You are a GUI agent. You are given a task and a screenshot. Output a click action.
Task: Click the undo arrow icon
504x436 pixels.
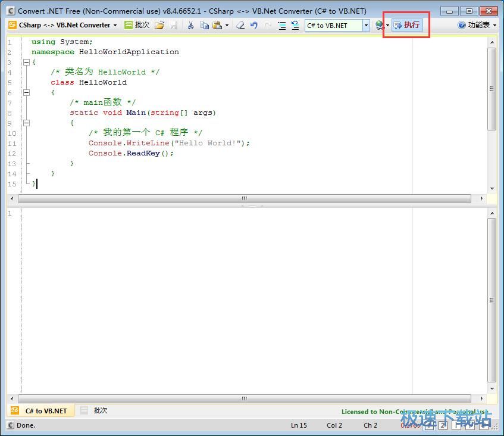coord(254,25)
